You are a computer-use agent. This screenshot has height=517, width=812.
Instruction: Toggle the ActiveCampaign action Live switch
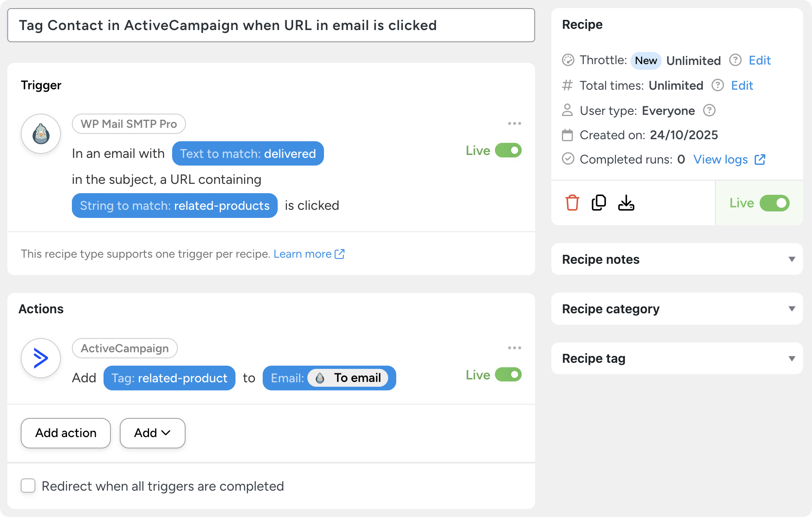(x=508, y=375)
